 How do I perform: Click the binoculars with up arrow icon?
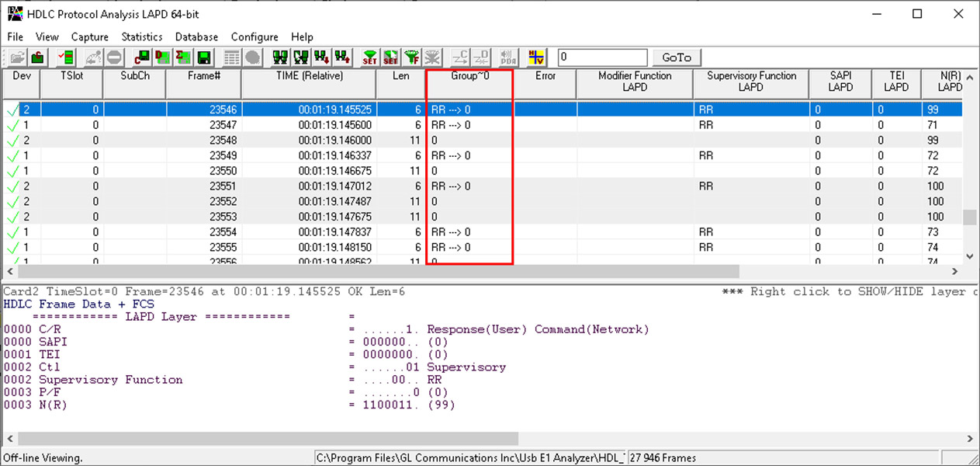(x=342, y=57)
